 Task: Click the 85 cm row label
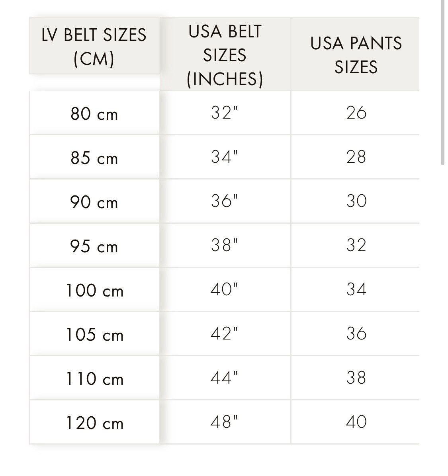(x=94, y=157)
